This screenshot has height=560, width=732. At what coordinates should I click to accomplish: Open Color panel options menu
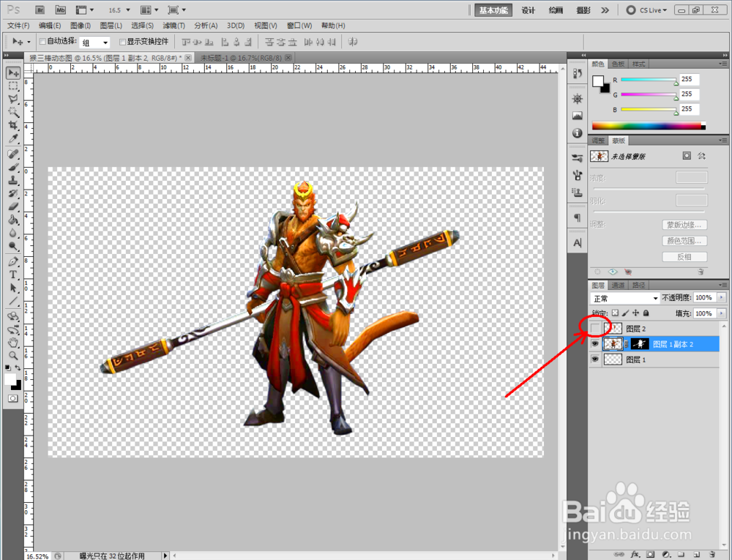point(723,64)
